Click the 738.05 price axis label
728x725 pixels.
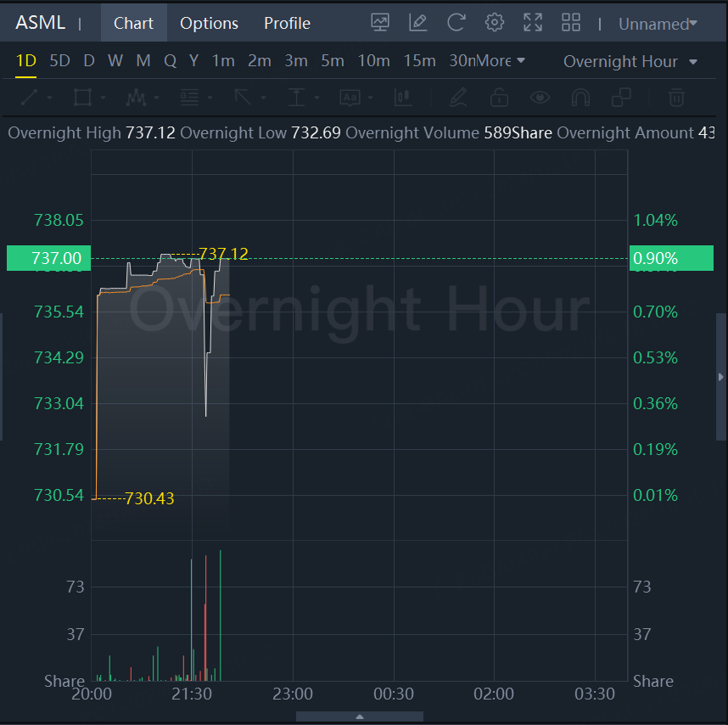coord(59,220)
